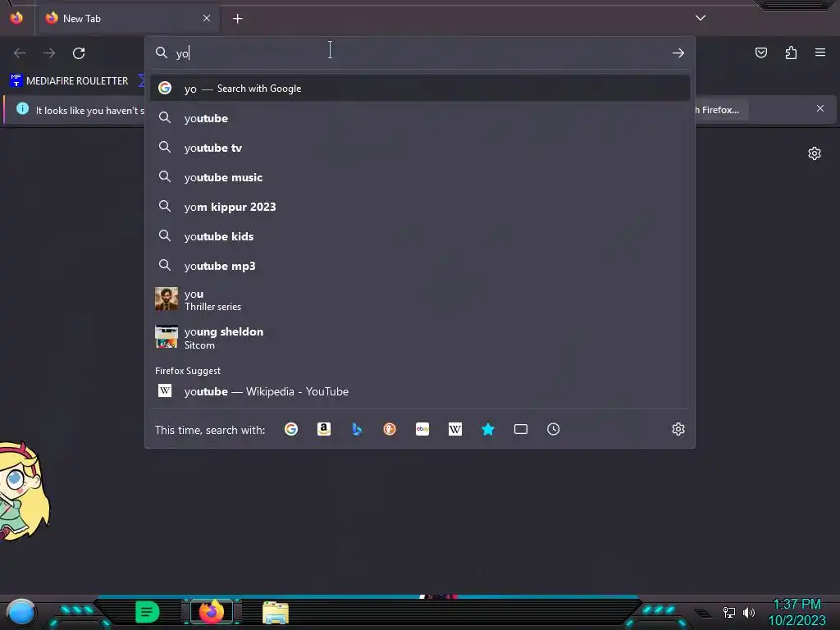Click the Forward navigation arrow

click(49, 53)
